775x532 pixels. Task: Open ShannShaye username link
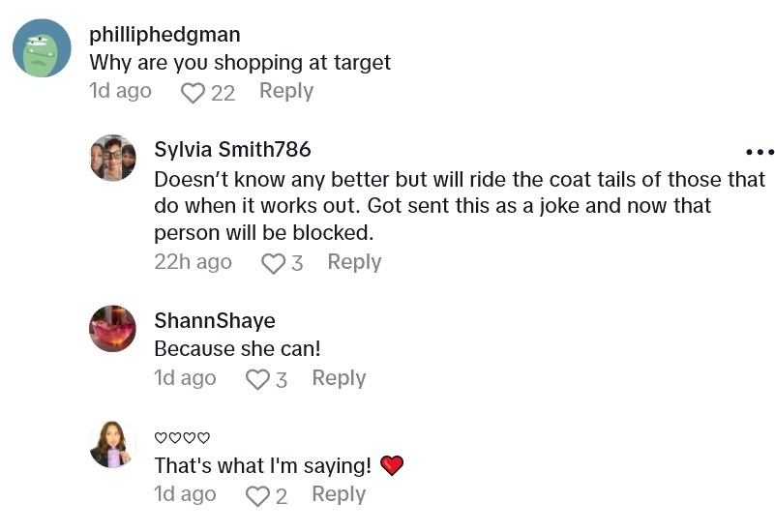214,320
